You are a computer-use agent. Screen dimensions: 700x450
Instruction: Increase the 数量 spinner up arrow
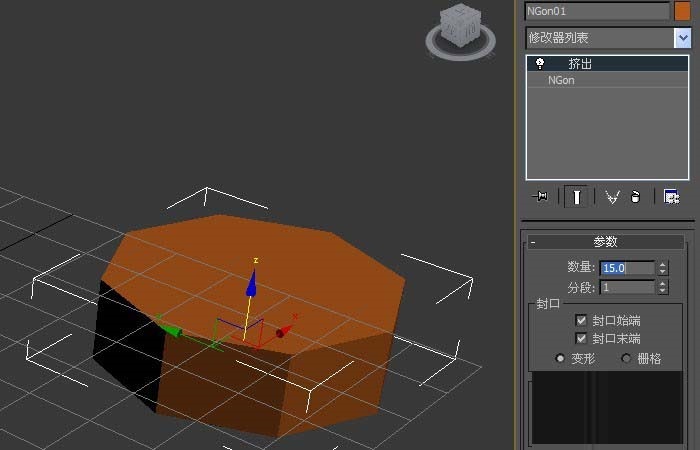point(662,264)
